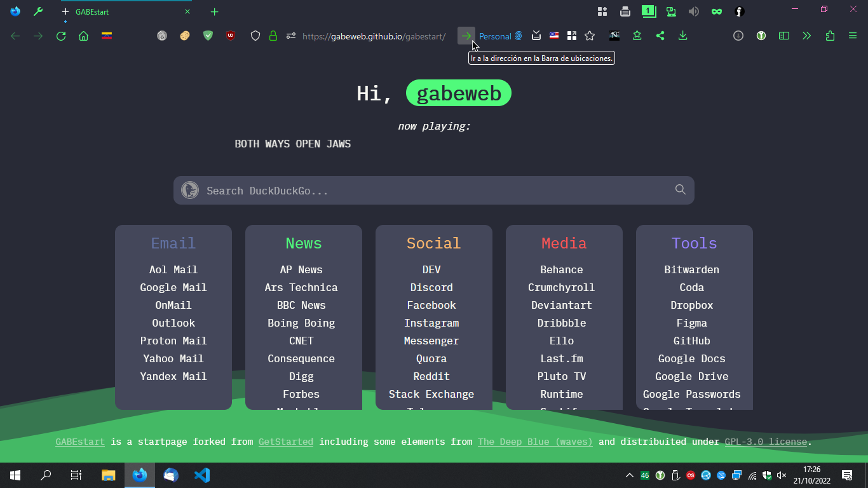The width and height of the screenshot is (868, 488).
Task: Click the share icon in the toolbar
Action: point(660,36)
